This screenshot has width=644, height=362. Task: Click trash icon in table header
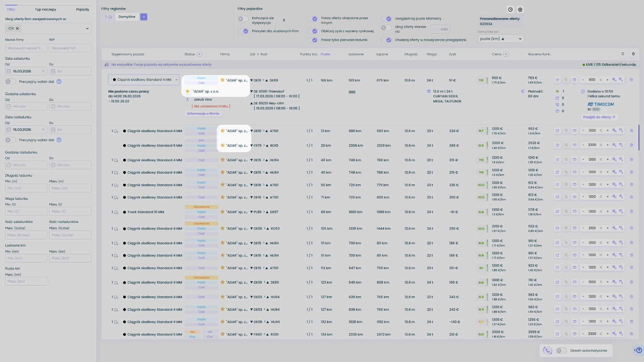[633, 54]
